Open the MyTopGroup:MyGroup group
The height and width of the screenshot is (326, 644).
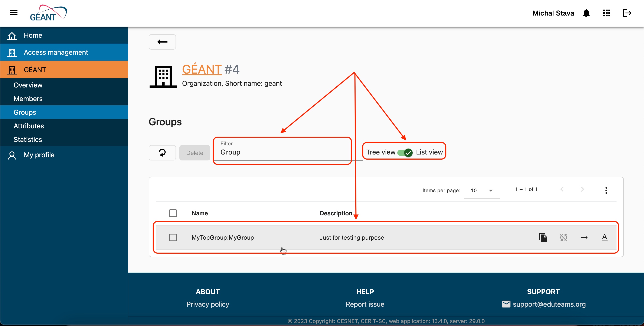(222, 237)
